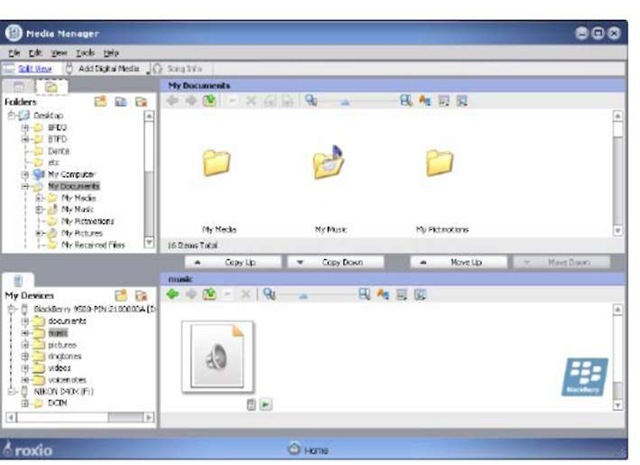This screenshot has height=465, width=640.
Task: Click the Copy Down button
Action: (336, 262)
